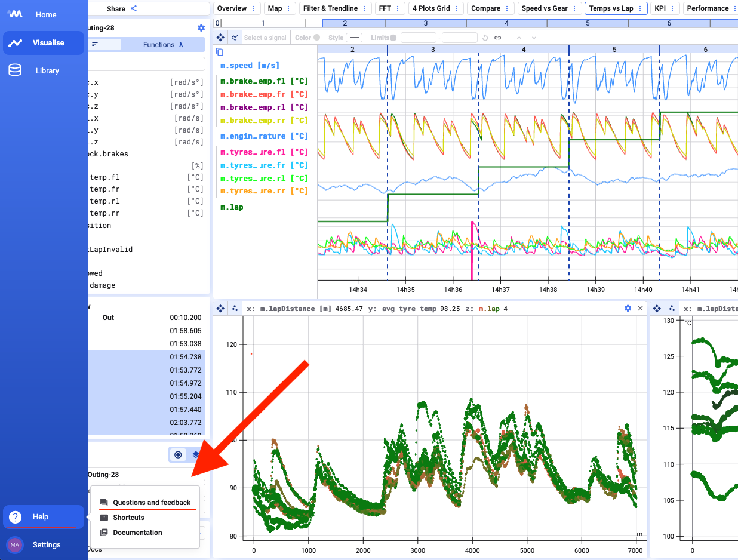Choose Questions and feedback from Help menu
This screenshot has width=738, height=560.
click(152, 503)
